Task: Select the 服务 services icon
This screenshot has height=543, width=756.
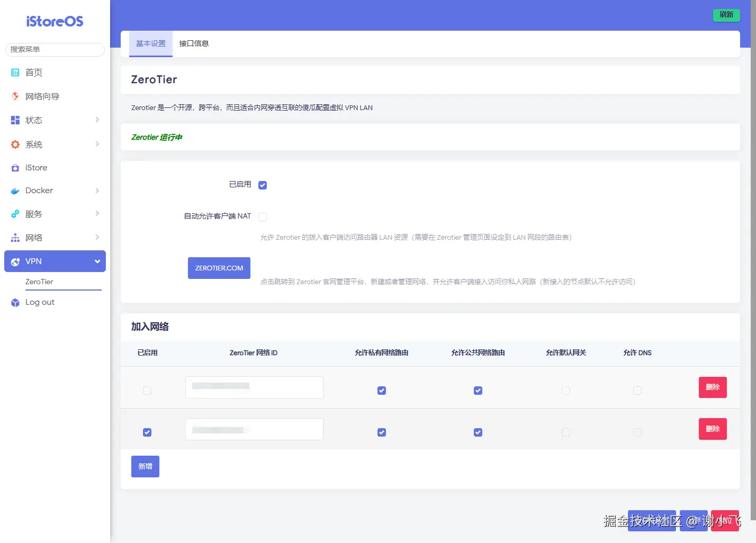Action: click(x=15, y=214)
